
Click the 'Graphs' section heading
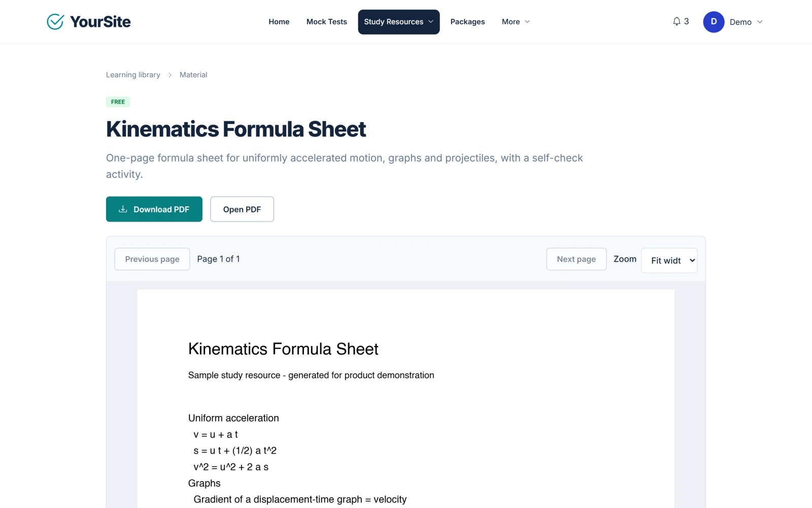click(x=205, y=483)
